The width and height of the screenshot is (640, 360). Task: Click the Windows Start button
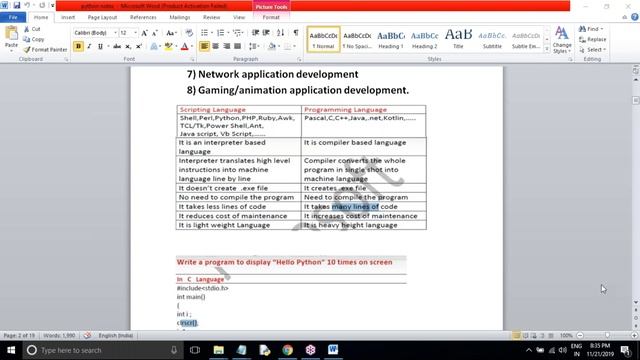click(x=11, y=350)
